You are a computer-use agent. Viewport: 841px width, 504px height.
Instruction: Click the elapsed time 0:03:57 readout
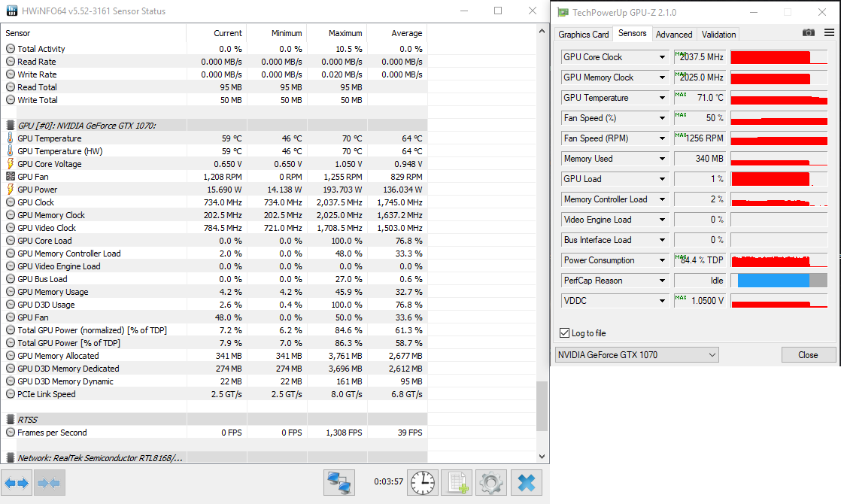(388, 481)
